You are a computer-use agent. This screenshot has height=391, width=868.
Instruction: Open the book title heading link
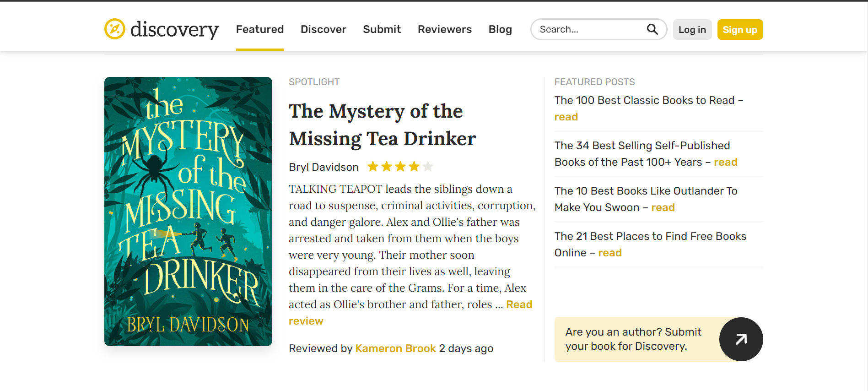382,125
